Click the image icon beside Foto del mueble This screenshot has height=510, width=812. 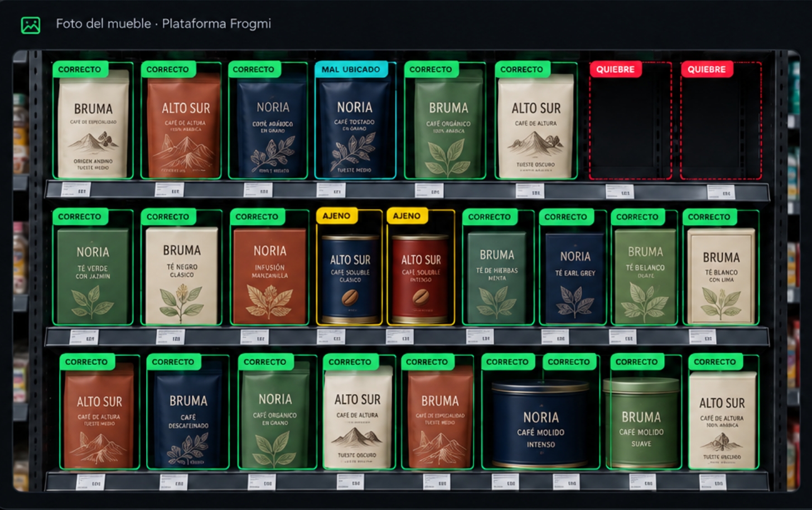point(31,25)
